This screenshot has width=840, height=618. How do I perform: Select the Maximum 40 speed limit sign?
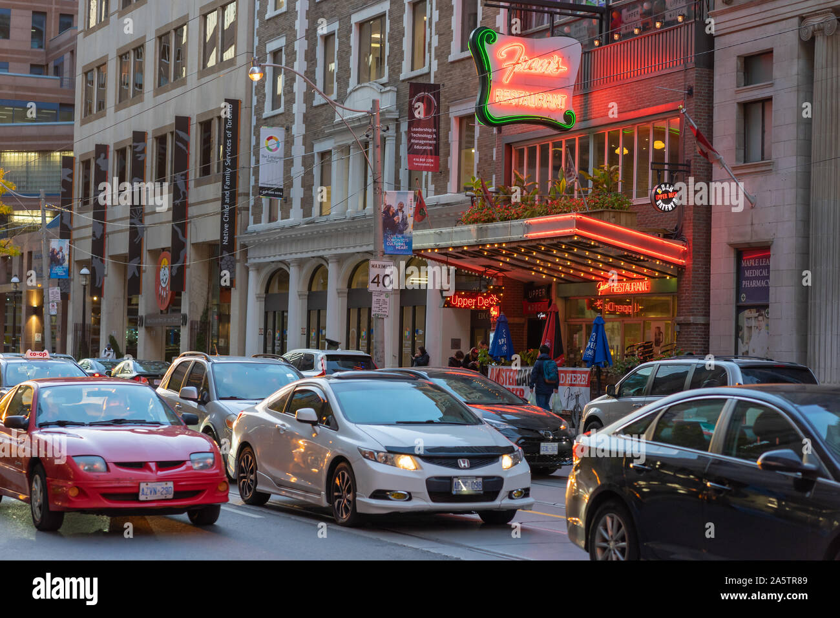click(x=381, y=276)
